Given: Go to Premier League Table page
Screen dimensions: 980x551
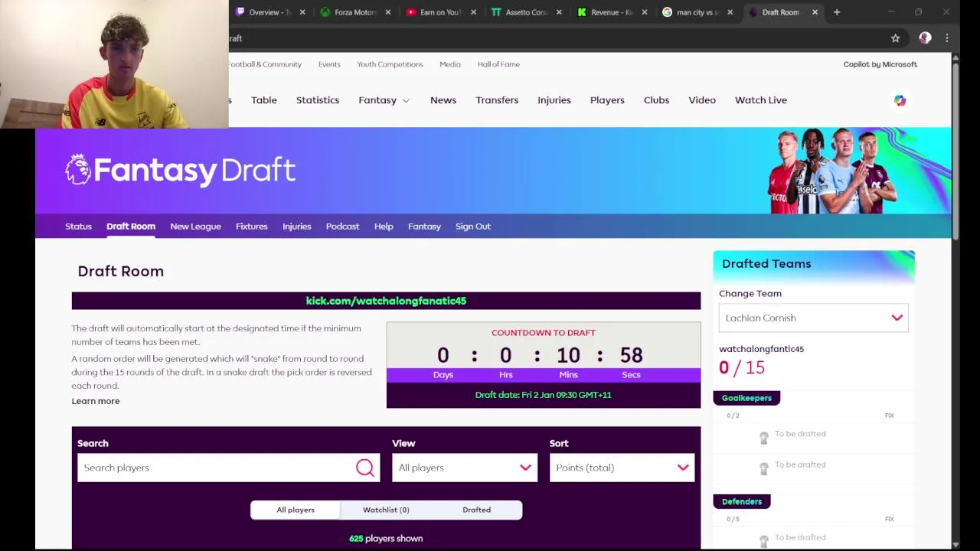Looking at the screenshot, I should pos(264,100).
